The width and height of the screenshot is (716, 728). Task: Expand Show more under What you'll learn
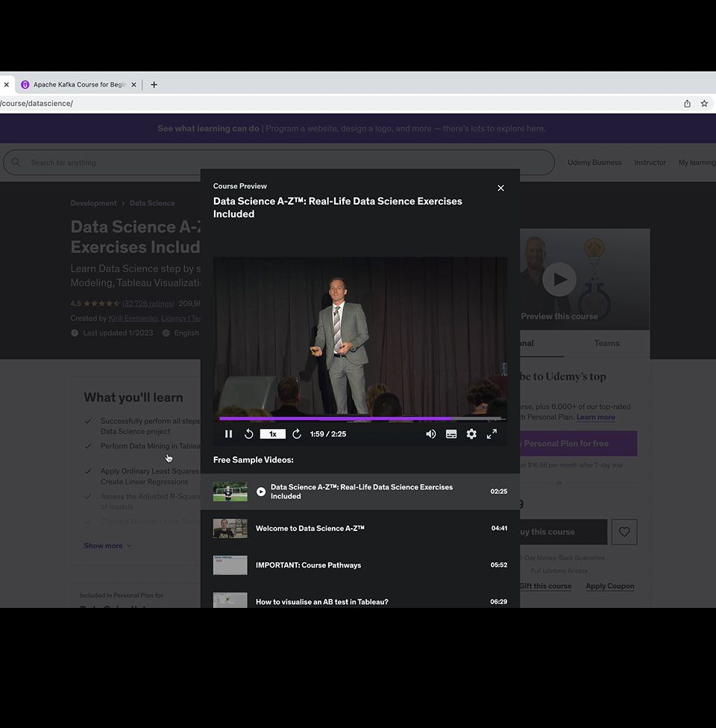pos(107,545)
